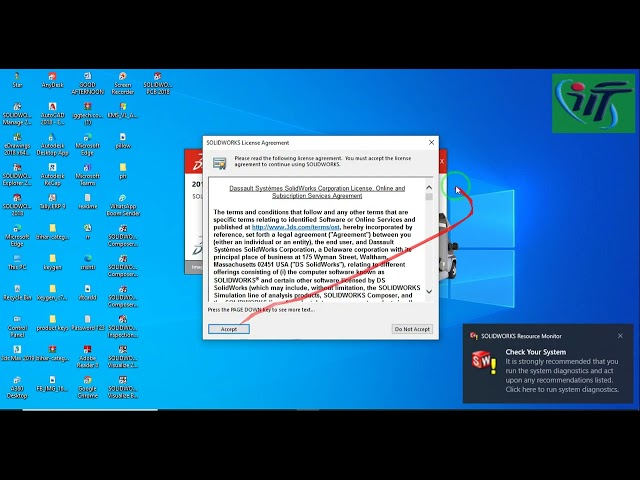Select the Tally.ERP 9 desktop icon

point(52,201)
